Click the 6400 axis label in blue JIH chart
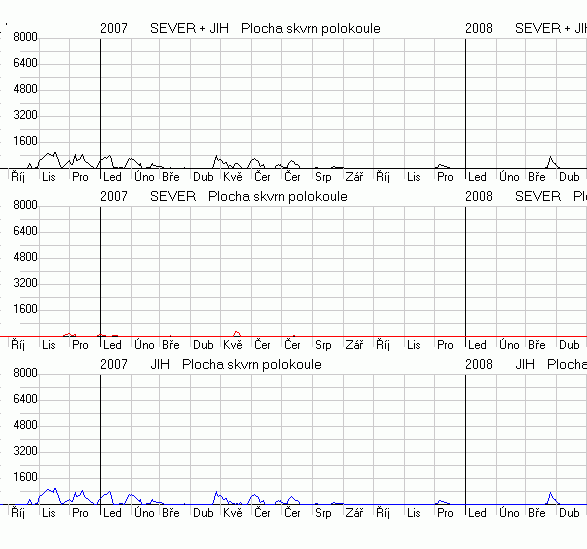Image resolution: width=587 pixels, height=549 pixels. [25, 399]
